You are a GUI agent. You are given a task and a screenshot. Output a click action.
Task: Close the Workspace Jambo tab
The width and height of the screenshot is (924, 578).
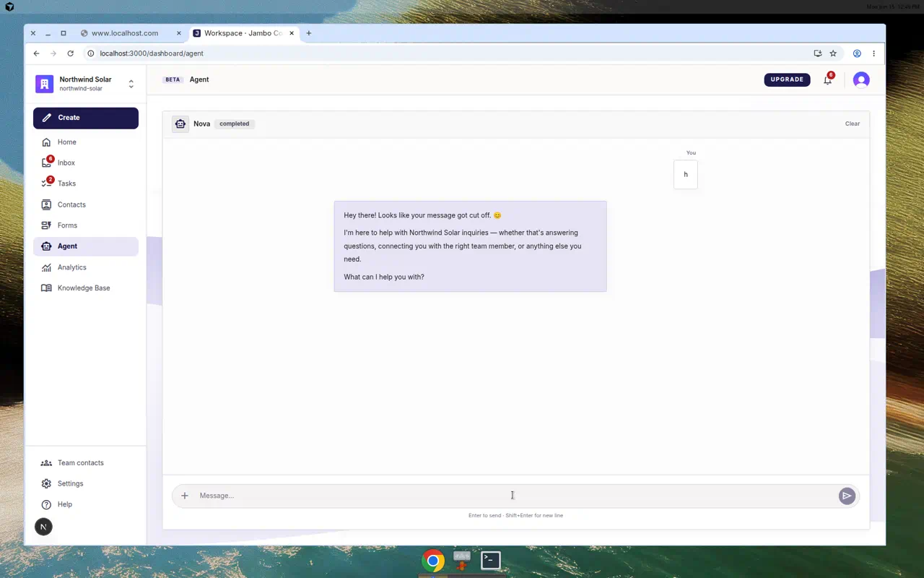coord(292,33)
